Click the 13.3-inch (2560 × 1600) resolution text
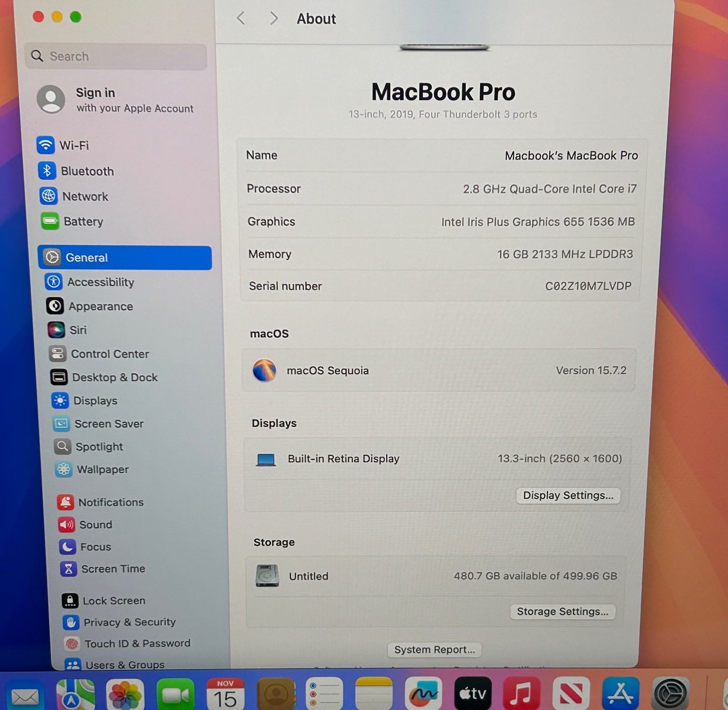Image resolution: width=728 pixels, height=710 pixels. pos(560,458)
